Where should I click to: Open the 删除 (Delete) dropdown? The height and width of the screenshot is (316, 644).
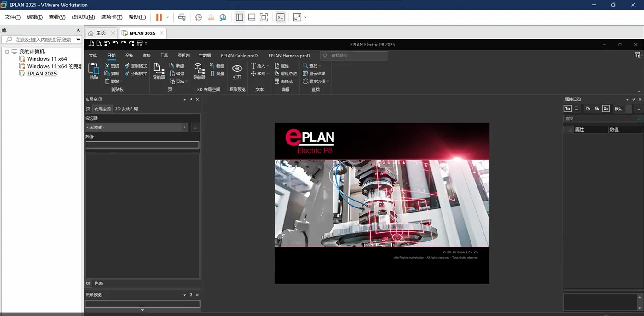[121, 81]
